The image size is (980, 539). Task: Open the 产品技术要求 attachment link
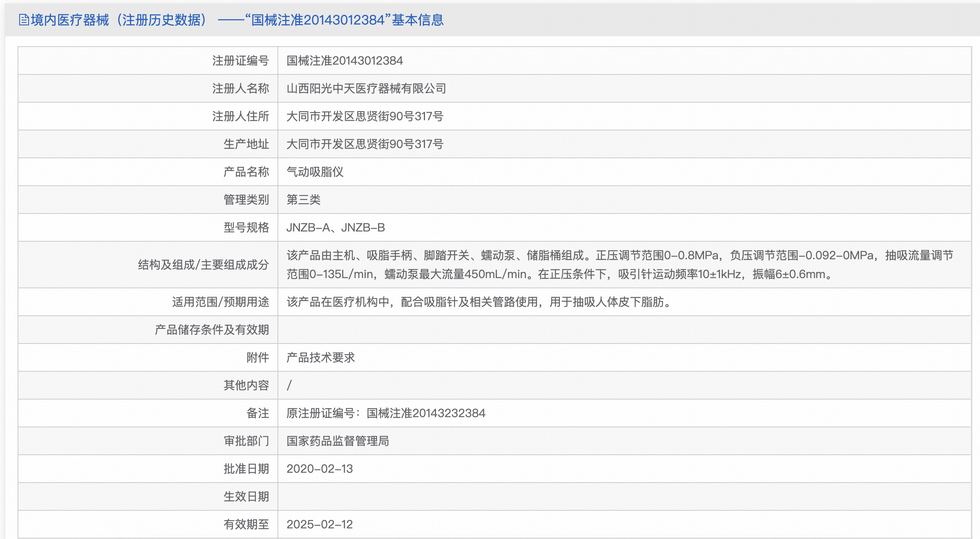[320, 357]
